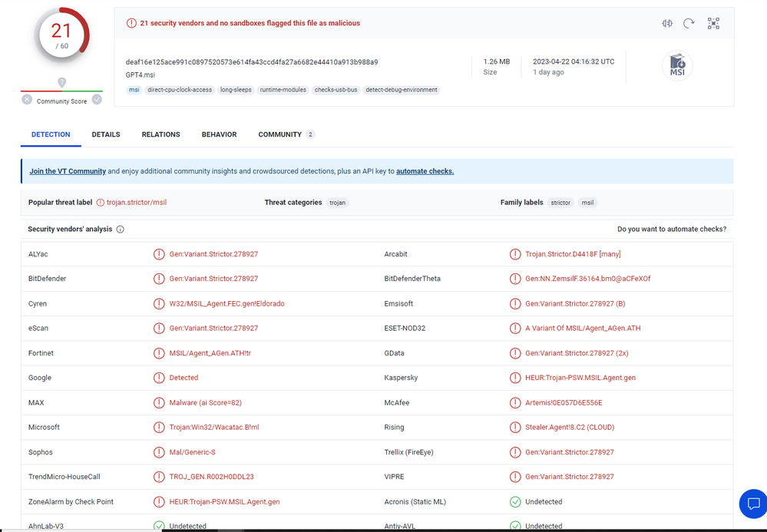The height and width of the screenshot is (532, 767).
Task: Click the automate checks link
Action: pyautogui.click(x=425, y=171)
